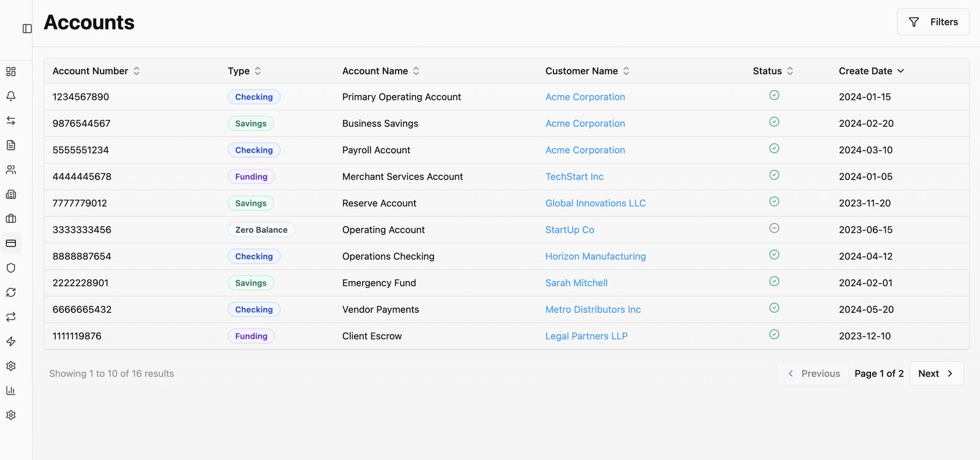Click create date 2023-06-15
Image resolution: width=980 pixels, height=460 pixels.
coord(865,230)
